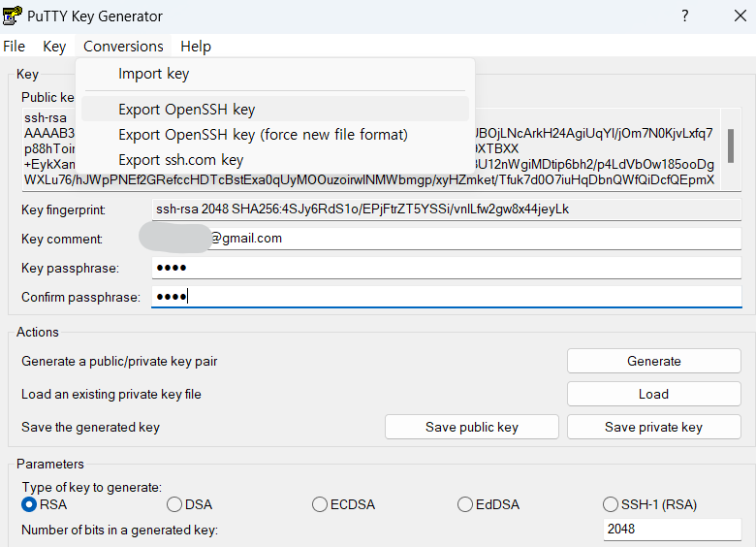Screen dimensions: 756x547
Task: Click the 'Number of bits in a generated key:' label
Action: (119, 530)
